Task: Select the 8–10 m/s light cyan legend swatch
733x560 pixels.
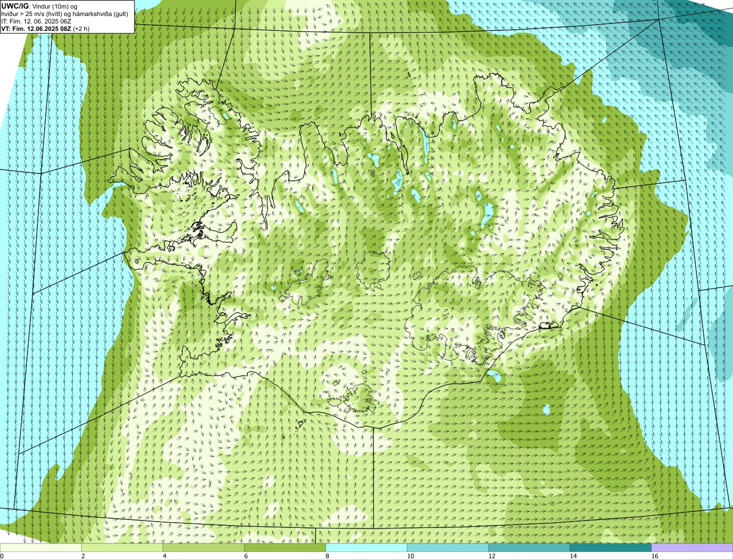Action: click(366, 548)
